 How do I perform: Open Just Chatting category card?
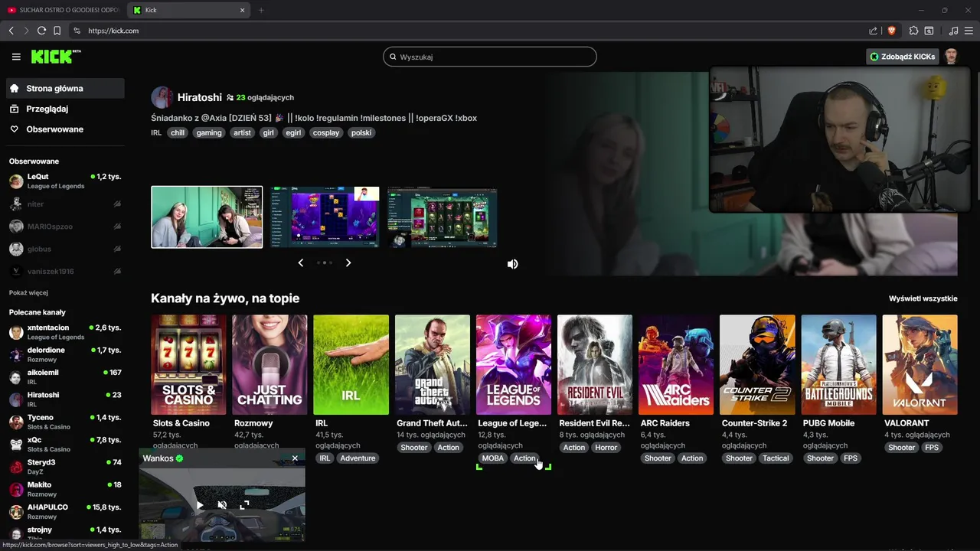point(269,365)
